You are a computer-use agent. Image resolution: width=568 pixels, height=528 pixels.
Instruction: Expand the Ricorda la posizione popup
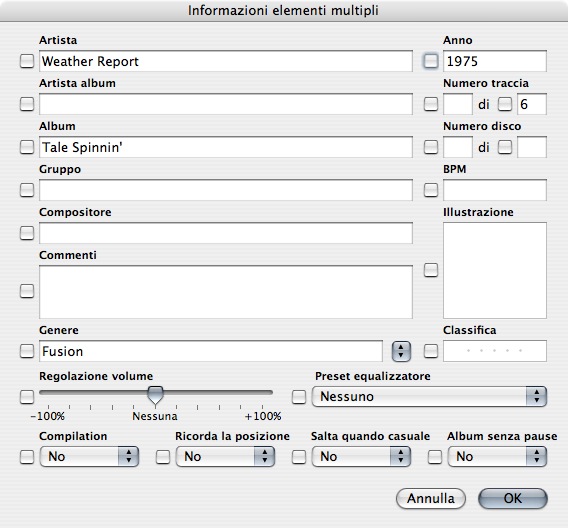225,457
